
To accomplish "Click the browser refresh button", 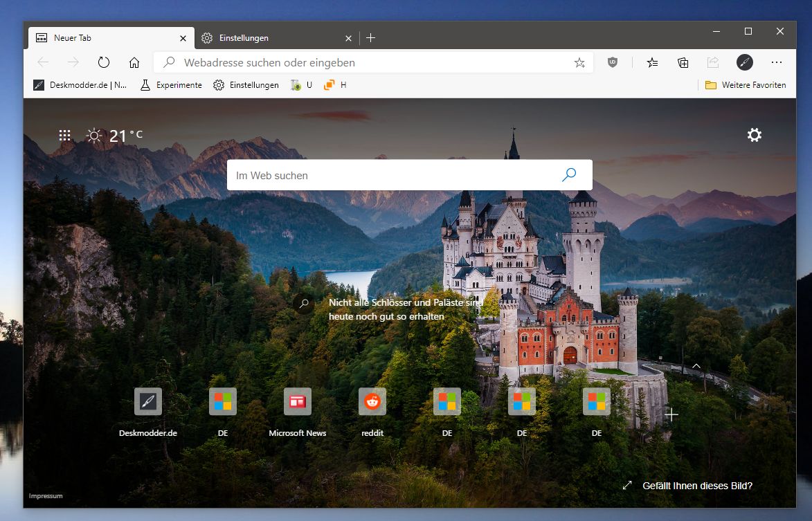I will tap(104, 62).
